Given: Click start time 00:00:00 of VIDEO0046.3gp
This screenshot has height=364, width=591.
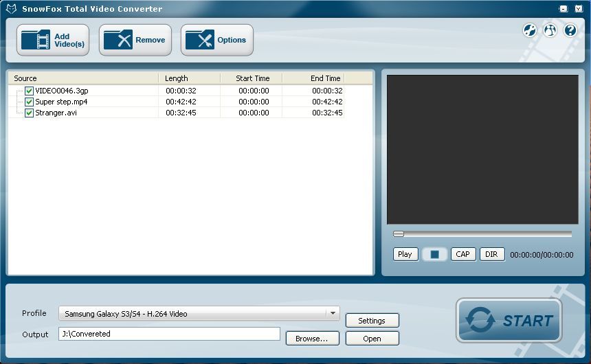Looking at the screenshot, I should (x=254, y=91).
